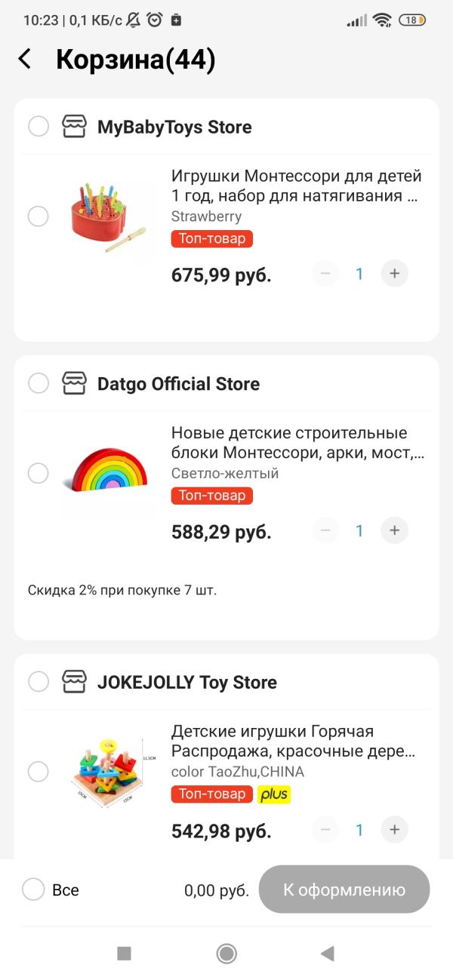Open the Montessori strawberry toy title
453x980 pixels.
tap(296, 186)
